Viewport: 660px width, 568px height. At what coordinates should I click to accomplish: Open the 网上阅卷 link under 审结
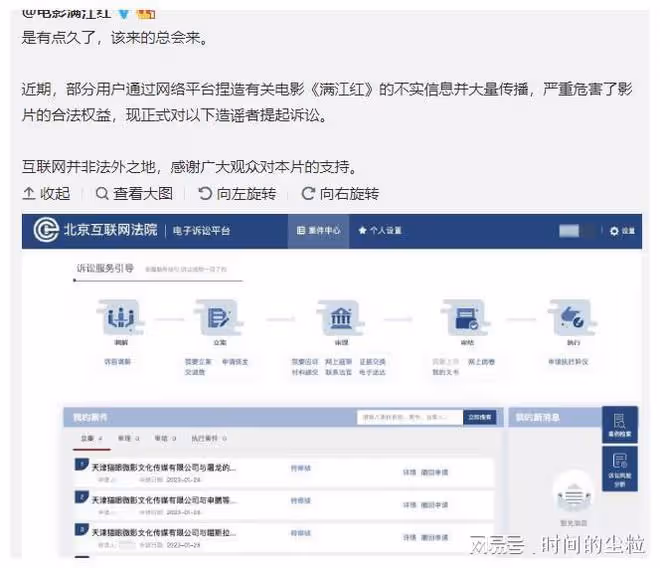[482, 362]
